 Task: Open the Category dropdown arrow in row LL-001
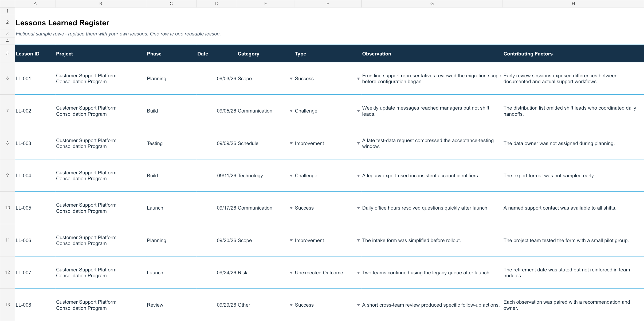click(x=291, y=79)
